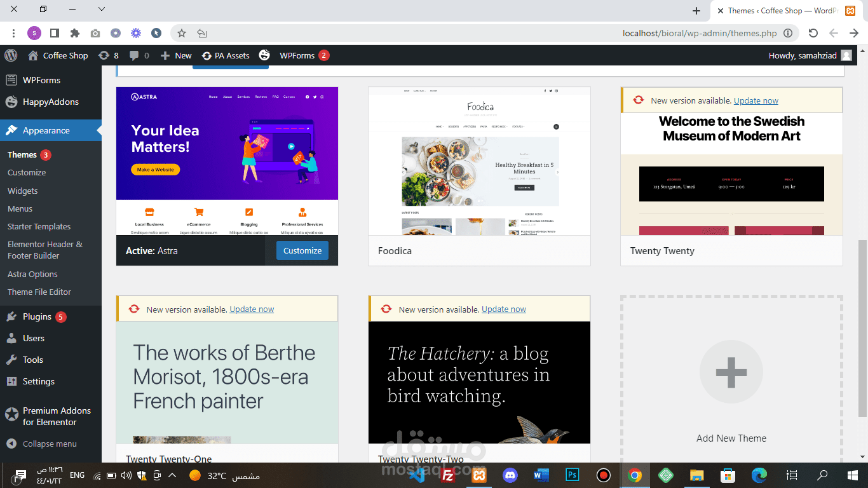Select the Astra theme thumbnail
This screenshot has height=488, width=868.
[x=227, y=161]
